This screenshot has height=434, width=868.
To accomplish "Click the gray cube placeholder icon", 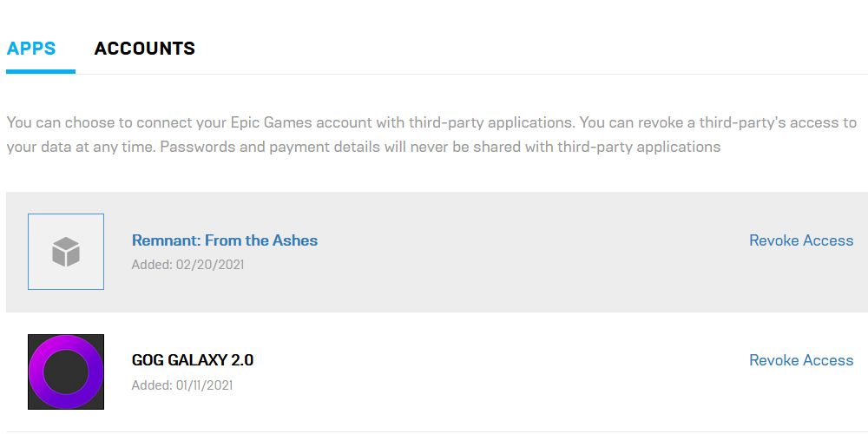I will click(66, 252).
